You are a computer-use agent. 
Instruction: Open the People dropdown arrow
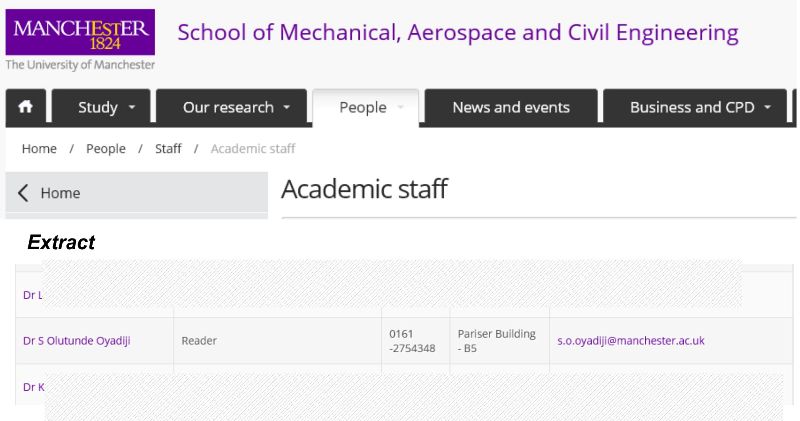pos(401,108)
